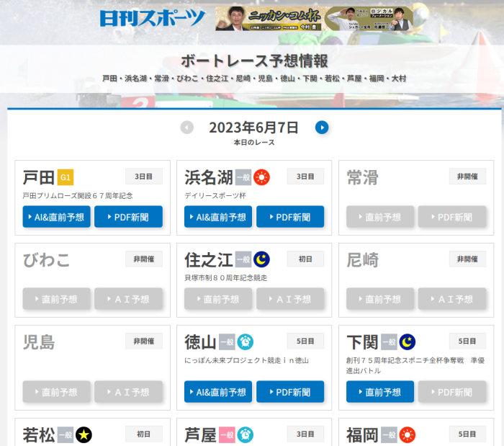Screen dimensions: 504x446
Task: Click the sun icon beside Fukuoka
Action: coord(408,435)
